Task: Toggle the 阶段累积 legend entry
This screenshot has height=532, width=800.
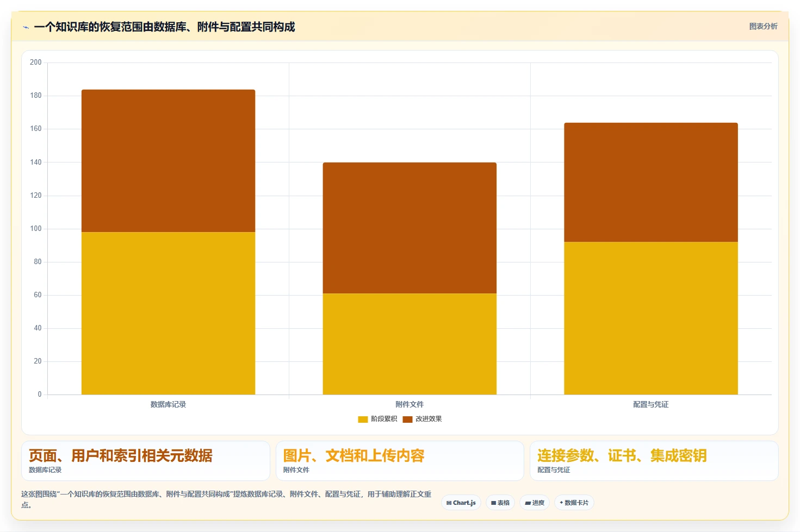Action: pos(377,419)
